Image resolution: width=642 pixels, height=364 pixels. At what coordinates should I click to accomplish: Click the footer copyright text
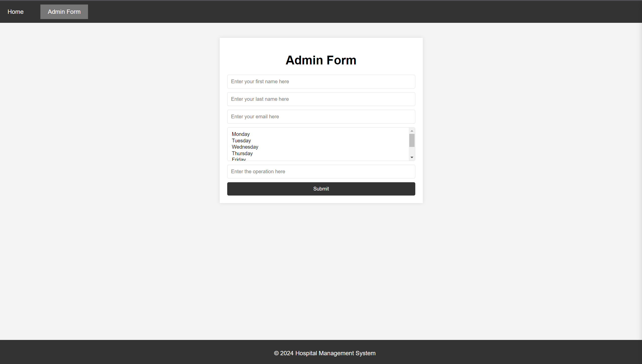pos(325,353)
